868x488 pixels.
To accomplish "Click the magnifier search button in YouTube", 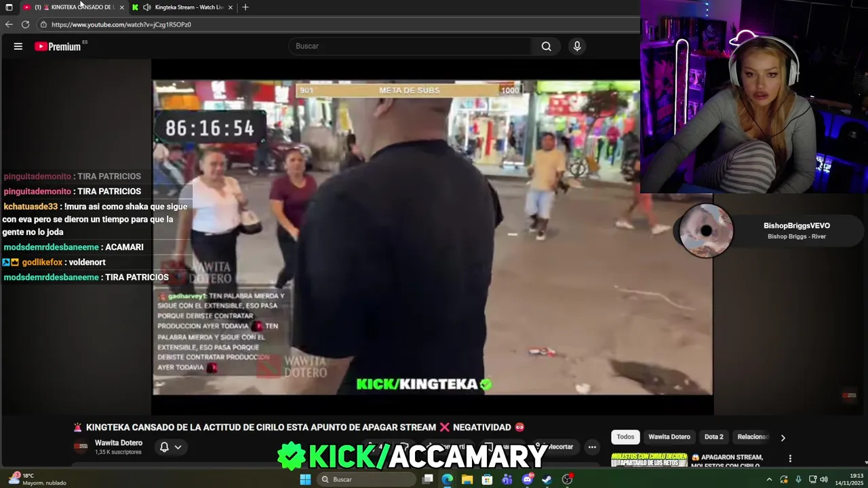I will tap(546, 46).
